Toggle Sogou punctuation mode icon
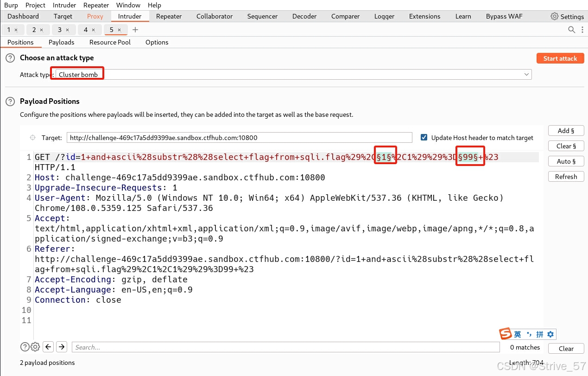588x376 pixels. pyautogui.click(x=529, y=334)
